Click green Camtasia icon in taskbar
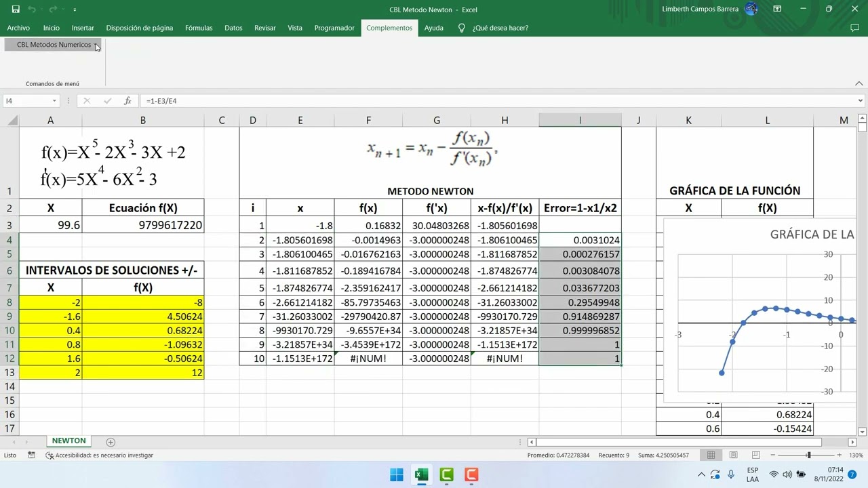 446,474
